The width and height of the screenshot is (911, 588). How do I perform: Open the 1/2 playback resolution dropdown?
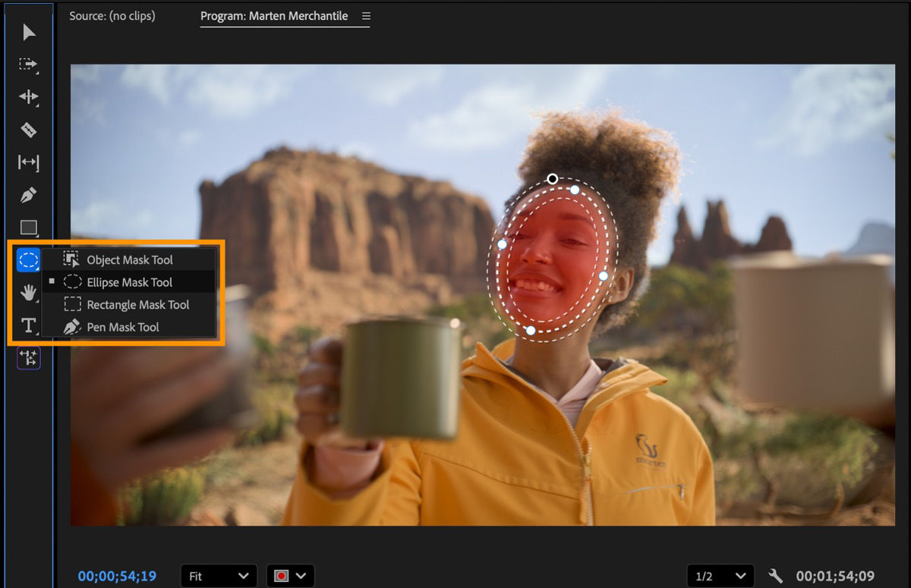(x=720, y=576)
